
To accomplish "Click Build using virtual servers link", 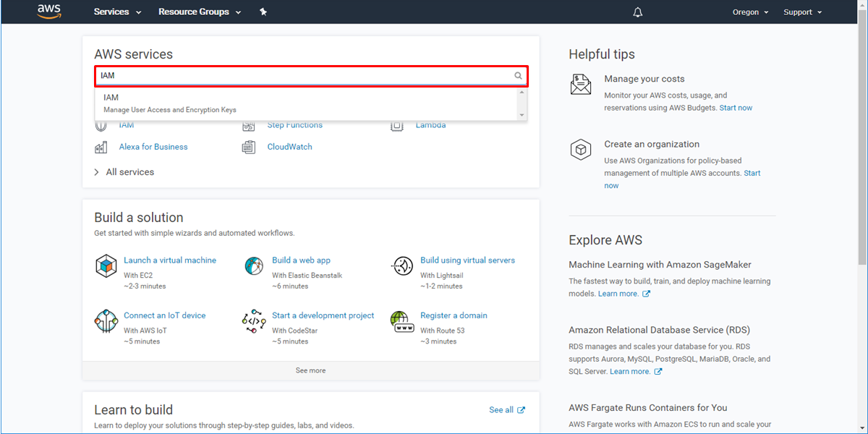I will click(468, 260).
